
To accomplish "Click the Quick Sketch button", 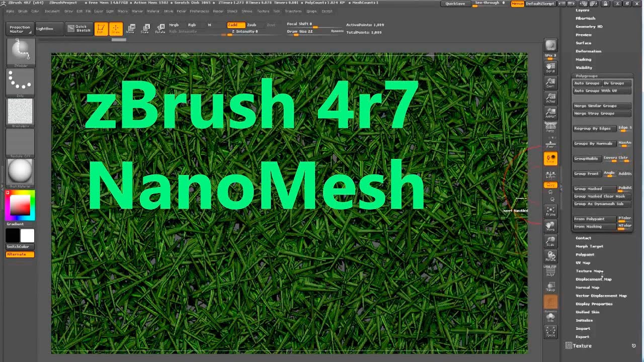I will [79, 29].
